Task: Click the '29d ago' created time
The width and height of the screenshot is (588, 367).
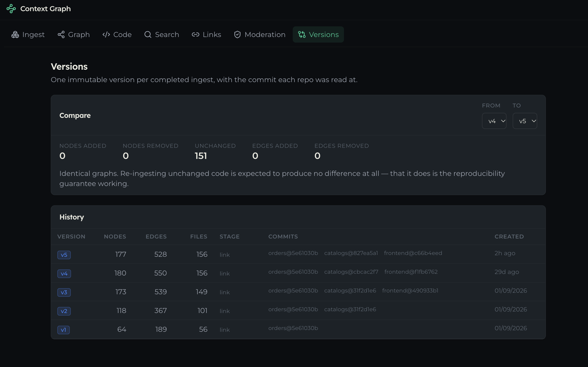Action: pos(507,272)
